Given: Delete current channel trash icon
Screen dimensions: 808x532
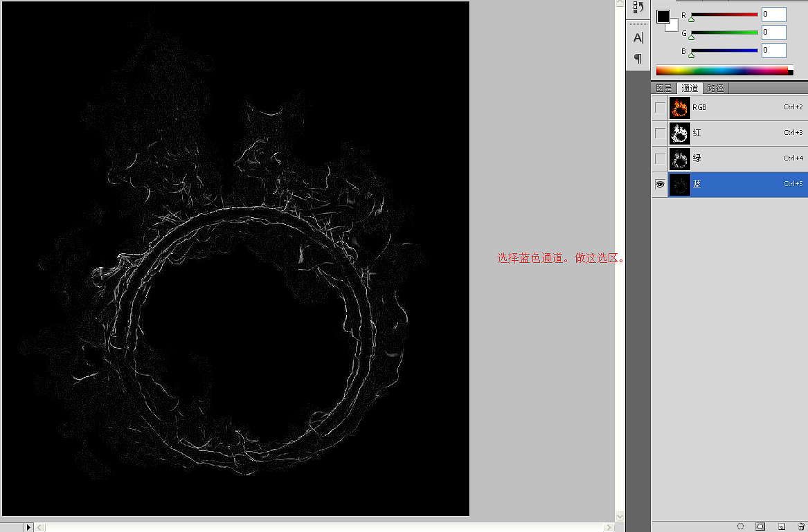Looking at the screenshot, I should click(x=801, y=526).
